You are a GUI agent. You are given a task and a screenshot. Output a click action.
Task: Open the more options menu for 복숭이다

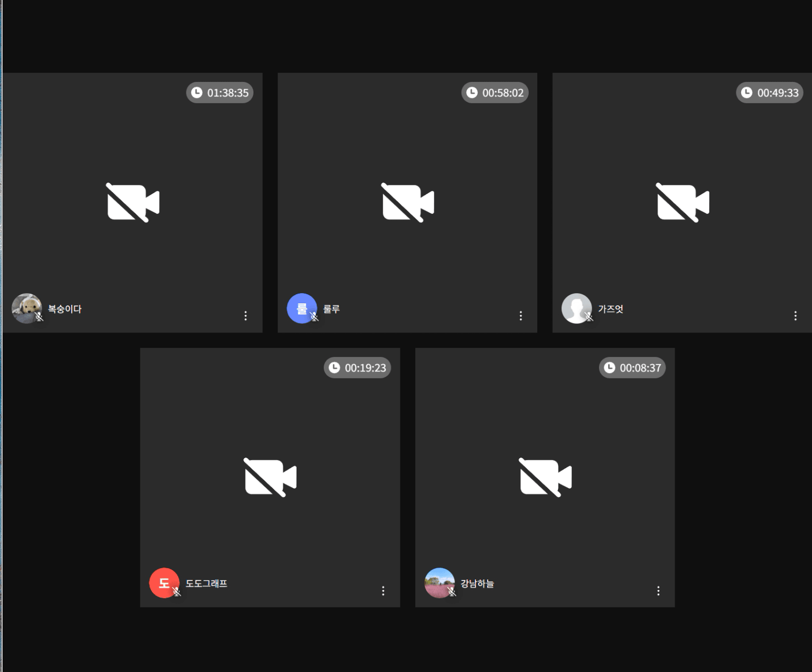pyautogui.click(x=245, y=316)
